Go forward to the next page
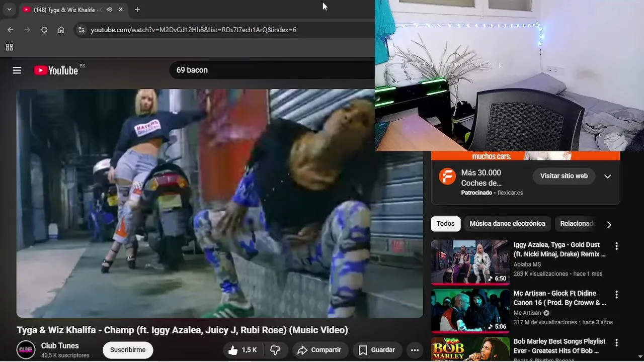 (x=27, y=30)
